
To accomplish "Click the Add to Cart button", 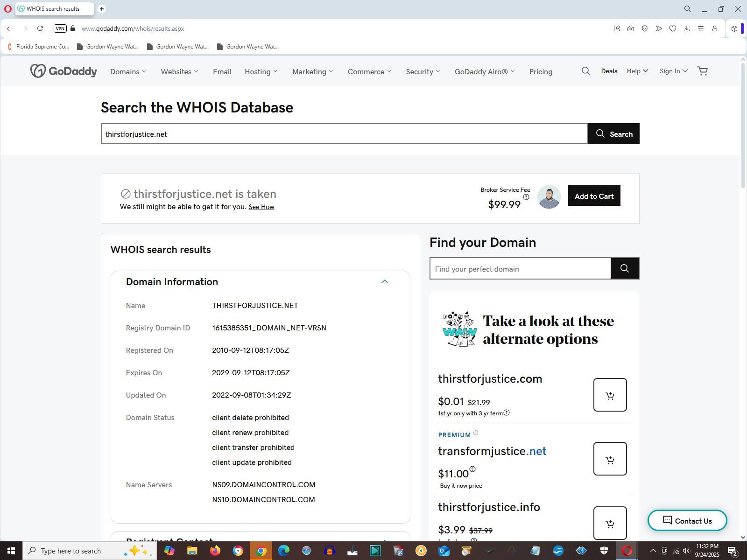I will (x=594, y=196).
